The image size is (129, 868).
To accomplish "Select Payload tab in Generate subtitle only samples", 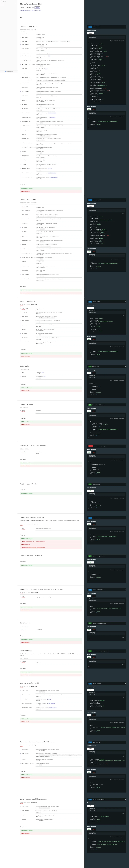I will coord(90,206).
